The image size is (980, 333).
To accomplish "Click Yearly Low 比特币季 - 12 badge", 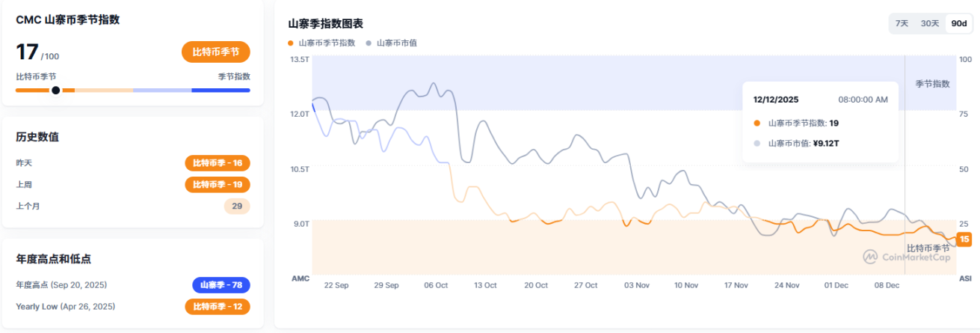I will point(218,306).
